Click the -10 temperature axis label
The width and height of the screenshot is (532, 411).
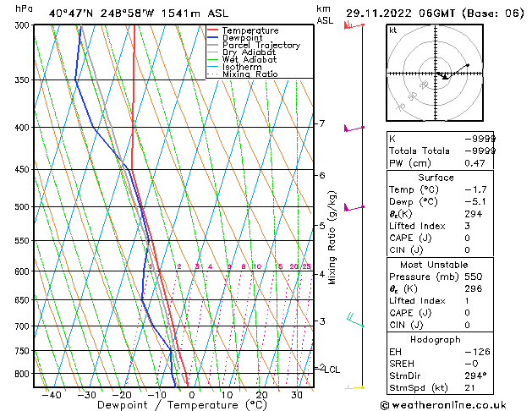pyautogui.click(x=156, y=395)
